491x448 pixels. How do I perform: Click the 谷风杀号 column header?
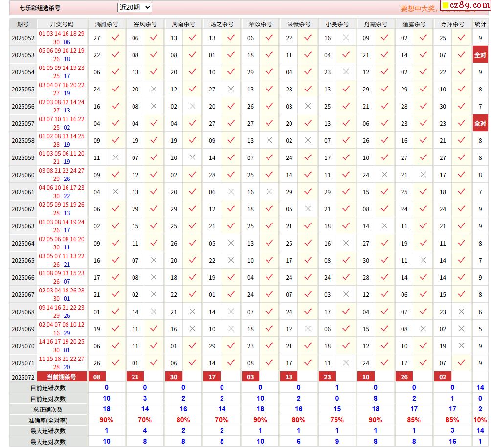pyautogui.click(x=145, y=24)
